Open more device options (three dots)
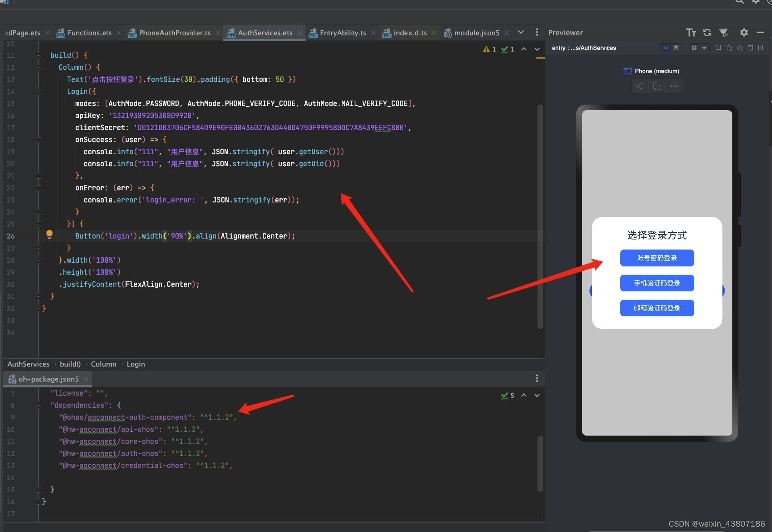The height and width of the screenshot is (532, 772). (x=674, y=86)
